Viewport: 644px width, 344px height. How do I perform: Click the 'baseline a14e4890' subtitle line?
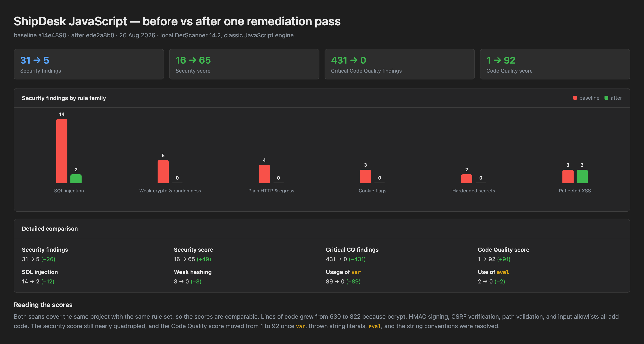tap(153, 35)
